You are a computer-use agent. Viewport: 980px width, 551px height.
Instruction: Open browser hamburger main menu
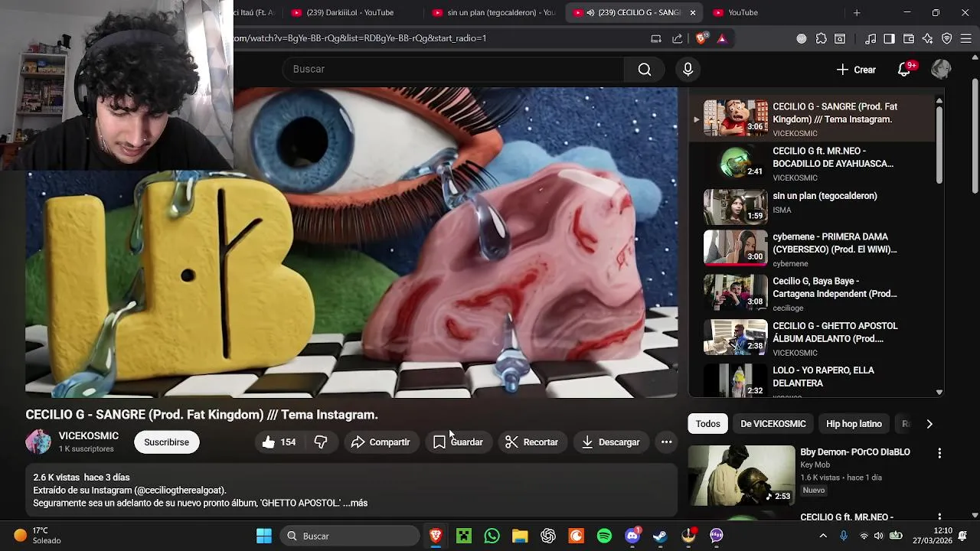point(966,38)
